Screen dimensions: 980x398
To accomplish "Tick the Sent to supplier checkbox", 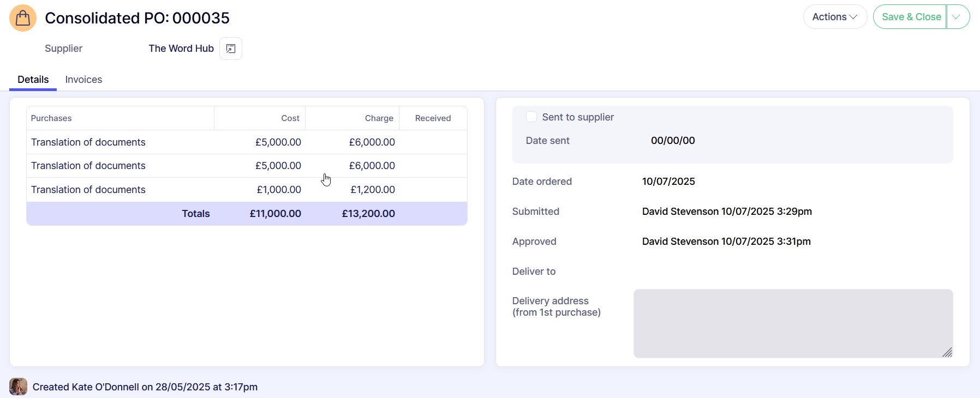I will pyautogui.click(x=531, y=117).
